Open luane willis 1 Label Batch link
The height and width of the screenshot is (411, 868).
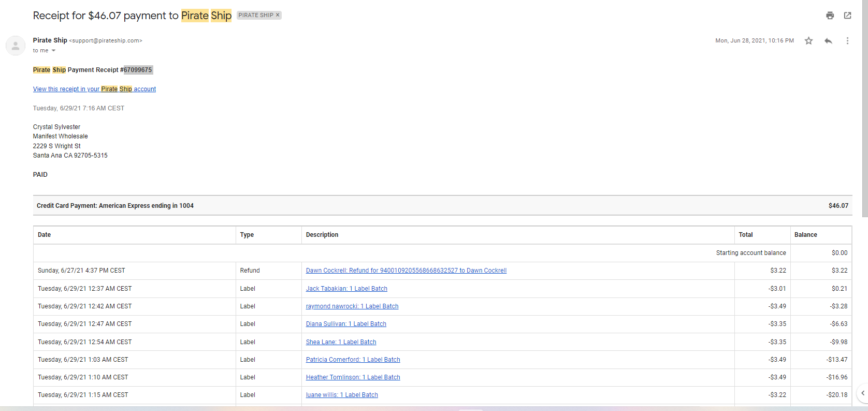[x=342, y=395]
